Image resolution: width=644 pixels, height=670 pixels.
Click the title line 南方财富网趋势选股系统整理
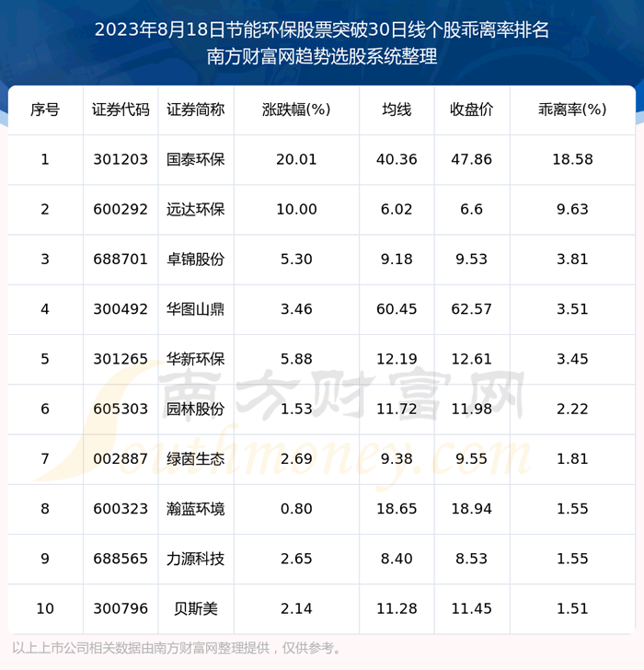322,56
